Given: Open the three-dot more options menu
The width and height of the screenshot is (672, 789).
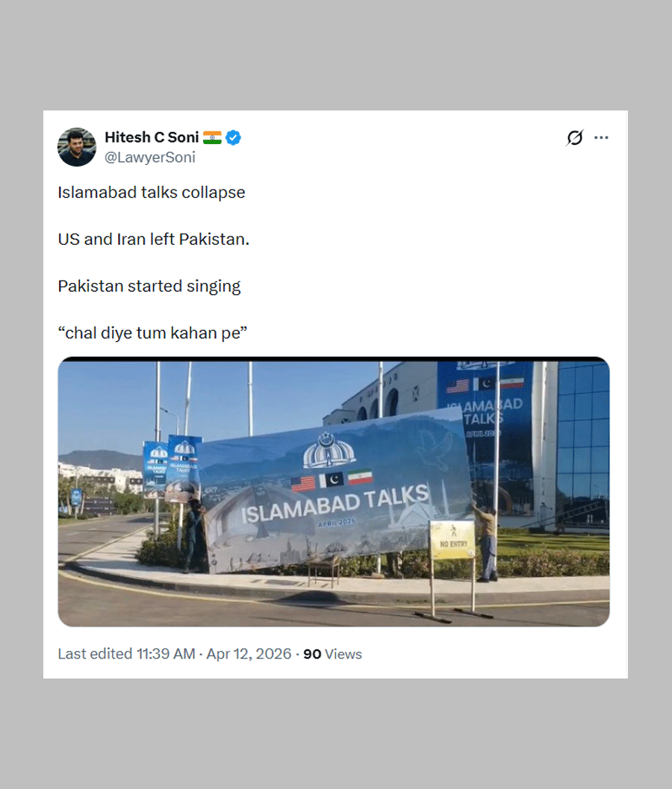Looking at the screenshot, I should tap(601, 137).
